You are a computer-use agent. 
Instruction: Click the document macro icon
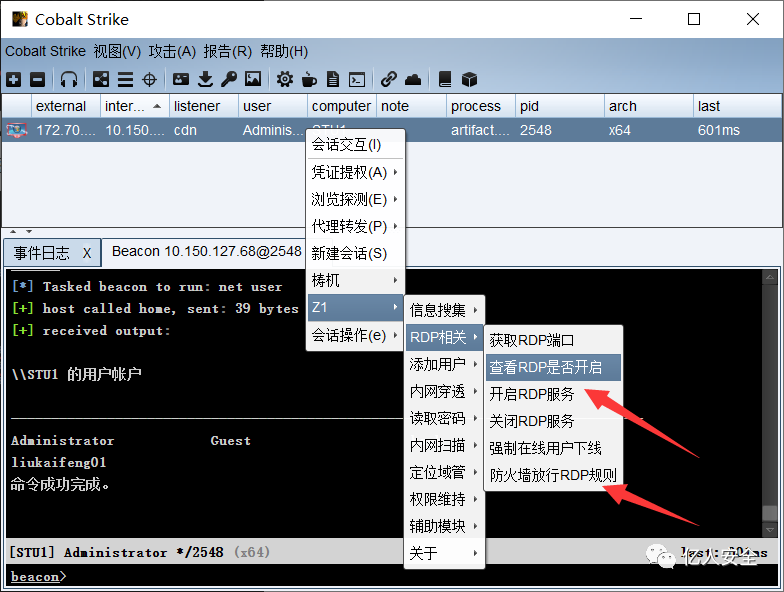point(332,79)
